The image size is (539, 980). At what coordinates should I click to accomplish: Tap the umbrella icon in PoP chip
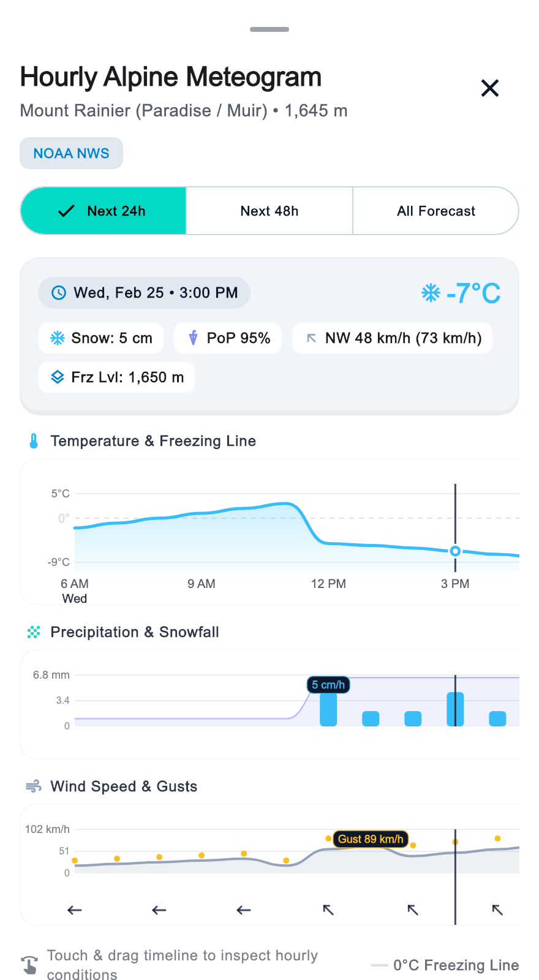point(193,338)
